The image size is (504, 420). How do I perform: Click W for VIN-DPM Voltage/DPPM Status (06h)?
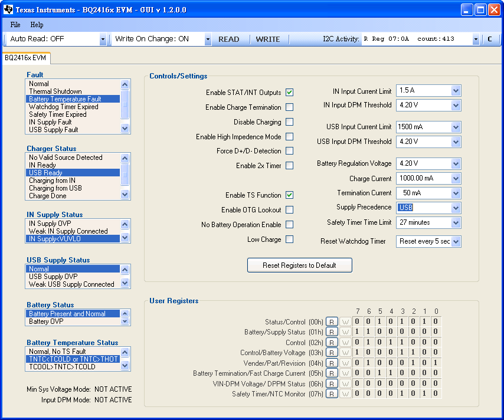point(345,383)
